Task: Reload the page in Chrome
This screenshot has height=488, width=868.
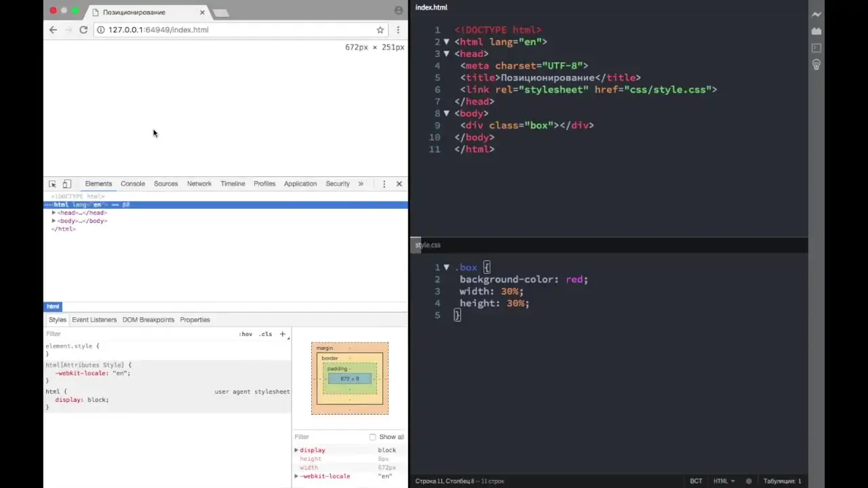Action: click(83, 30)
